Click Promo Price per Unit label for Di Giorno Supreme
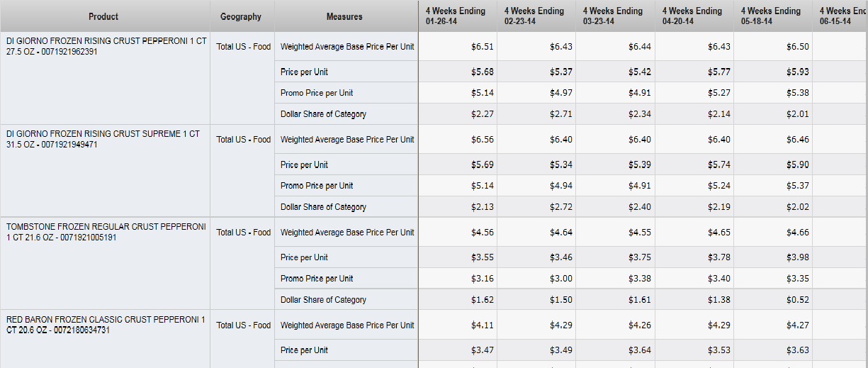Screen dimensions: 868x368 pyautogui.click(x=317, y=186)
